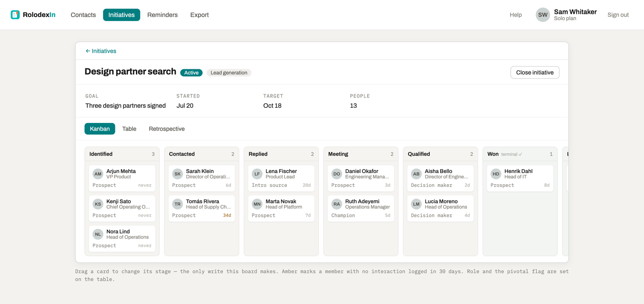This screenshot has height=304, width=644.
Task: Click the Three design partners signed goal
Action: pos(126,106)
